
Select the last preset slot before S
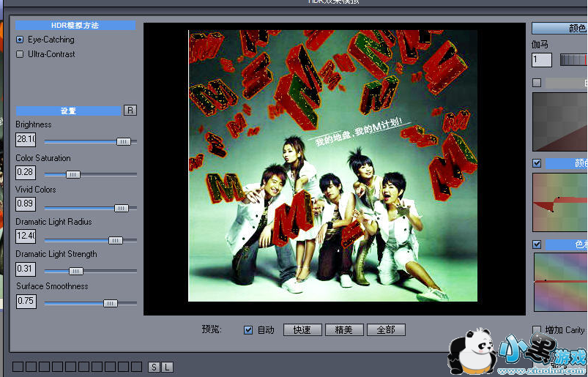tap(136, 367)
